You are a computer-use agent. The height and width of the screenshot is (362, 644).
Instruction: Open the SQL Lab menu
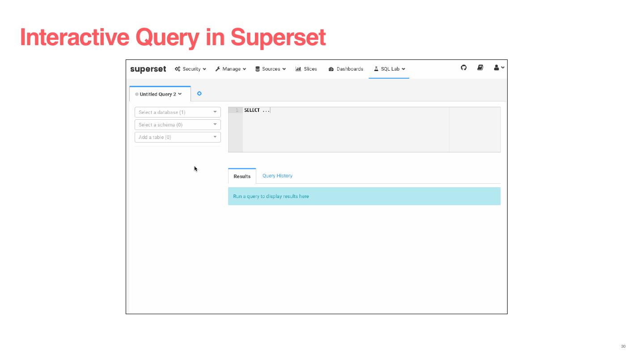[x=390, y=69]
